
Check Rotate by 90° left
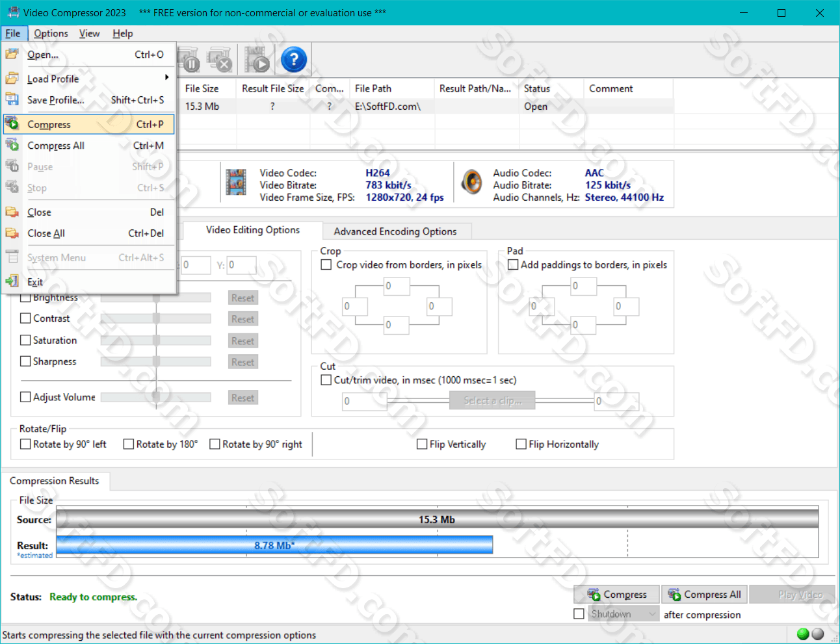click(26, 444)
